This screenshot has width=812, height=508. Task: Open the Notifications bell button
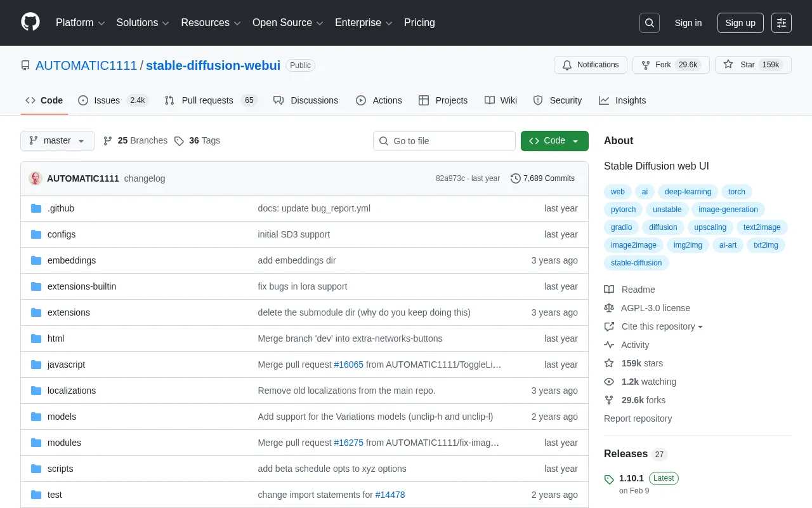(x=590, y=65)
